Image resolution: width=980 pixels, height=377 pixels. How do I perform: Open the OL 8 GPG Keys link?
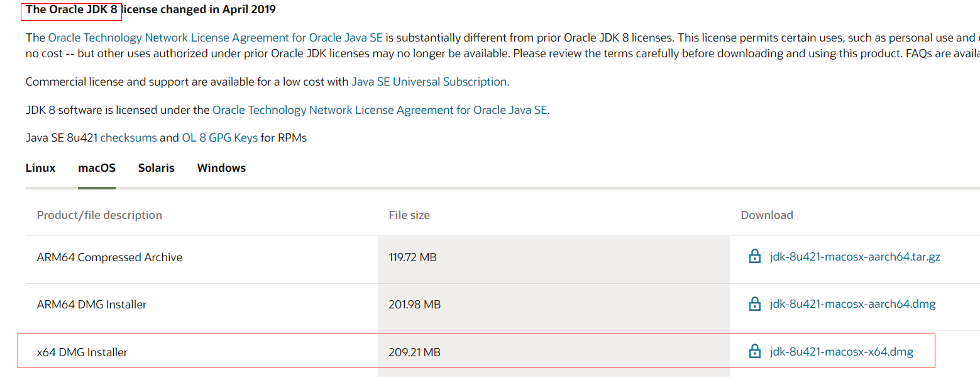point(219,137)
